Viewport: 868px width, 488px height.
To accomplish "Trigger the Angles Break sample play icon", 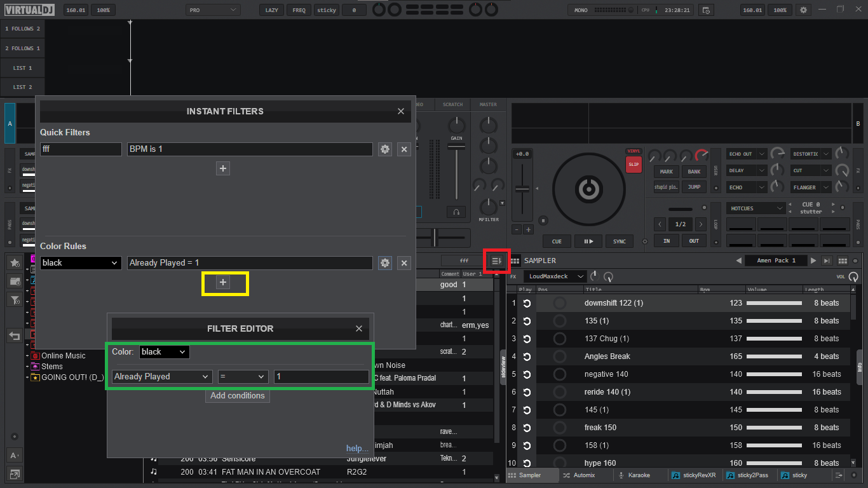I will (x=527, y=356).
